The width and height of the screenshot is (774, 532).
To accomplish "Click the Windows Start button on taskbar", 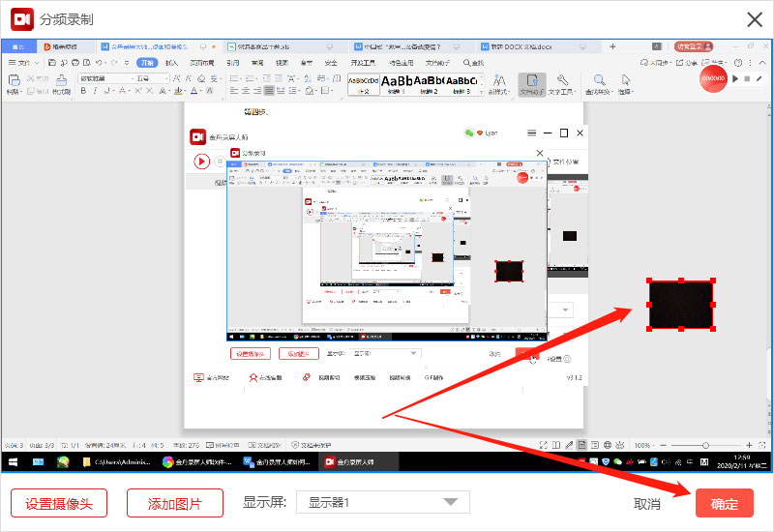I will point(14,462).
